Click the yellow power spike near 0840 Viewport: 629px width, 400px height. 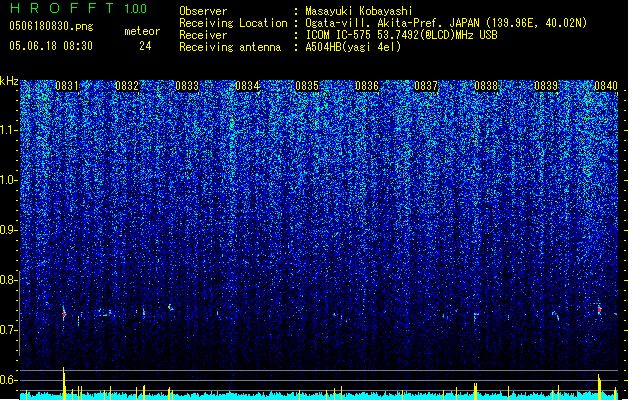coord(599,387)
